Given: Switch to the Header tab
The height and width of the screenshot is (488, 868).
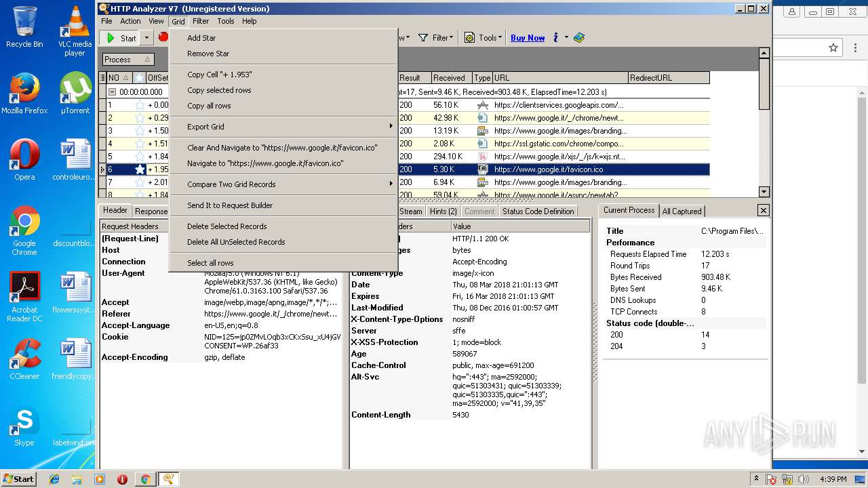Looking at the screenshot, I should coord(115,211).
